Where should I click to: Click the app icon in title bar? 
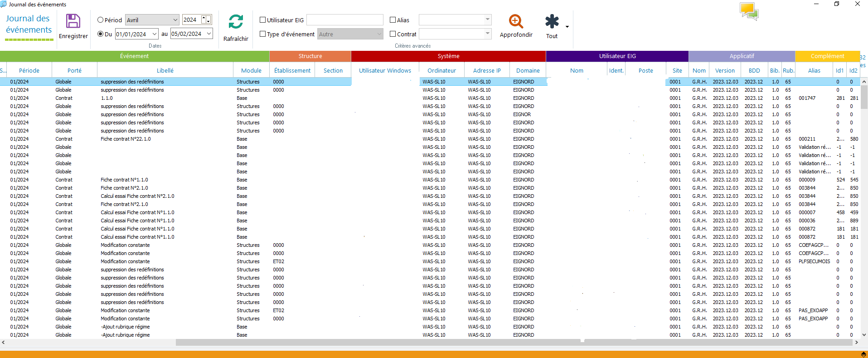click(4, 4)
